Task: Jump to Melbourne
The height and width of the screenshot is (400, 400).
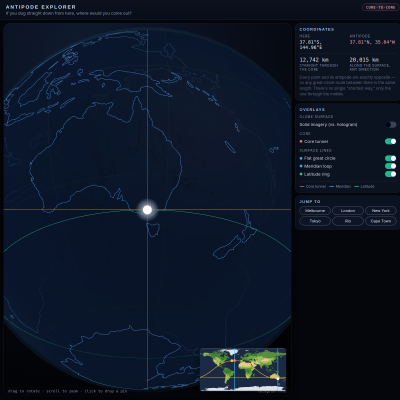Action: pyautogui.click(x=315, y=211)
